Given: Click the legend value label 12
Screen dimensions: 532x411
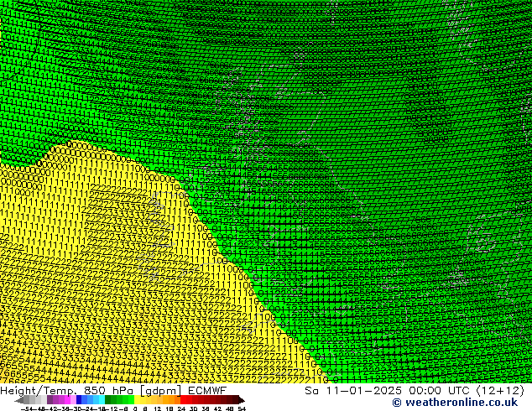Looking at the screenshot, I should [157, 409].
